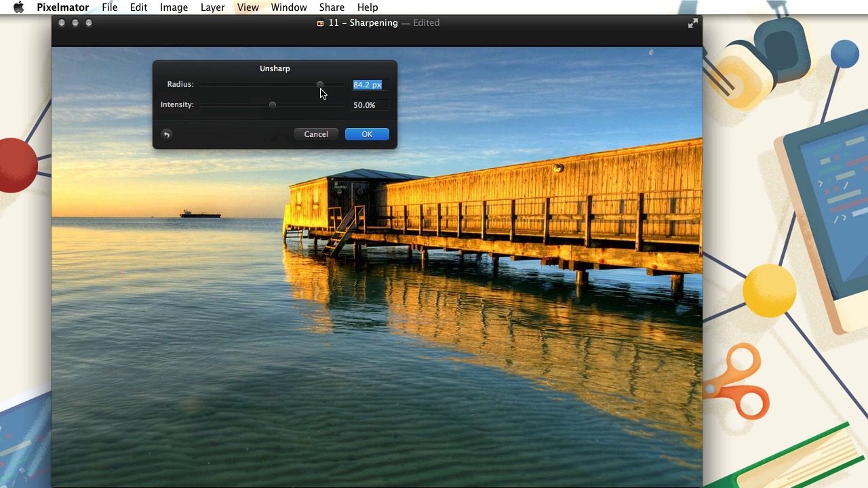Viewport: 868px width, 488px height.
Task: Click the Intensity slider handle
Action: 273,105
